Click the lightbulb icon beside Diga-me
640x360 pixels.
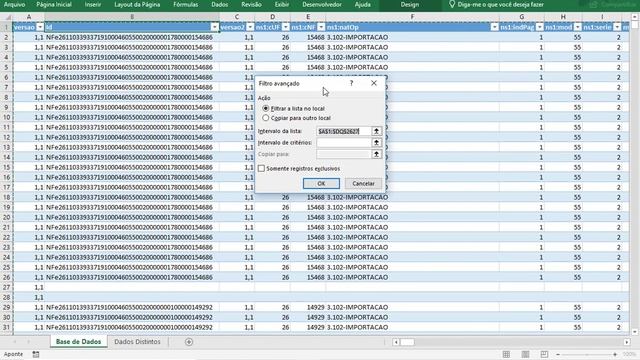click(x=452, y=4)
